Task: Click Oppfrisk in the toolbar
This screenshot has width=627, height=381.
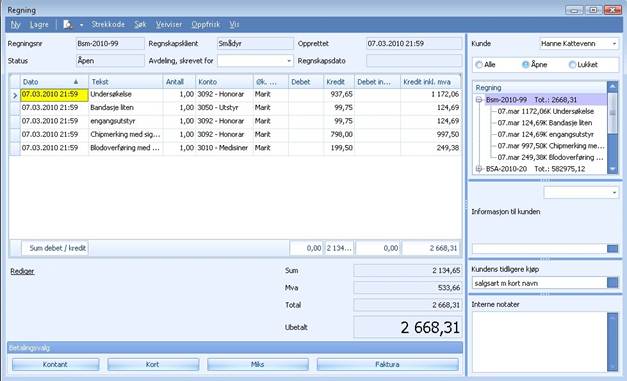Action: [x=206, y=24]
